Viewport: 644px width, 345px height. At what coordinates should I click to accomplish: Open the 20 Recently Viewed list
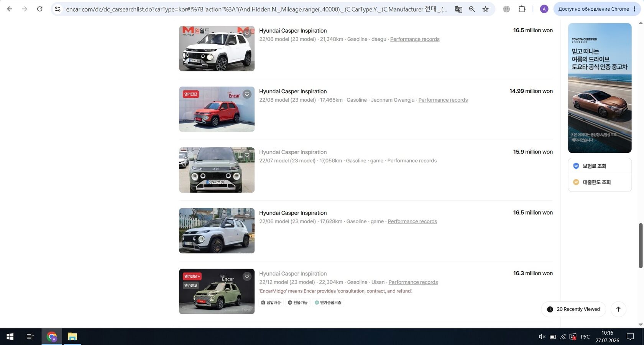pyautogui.click(x=573, y=309)
